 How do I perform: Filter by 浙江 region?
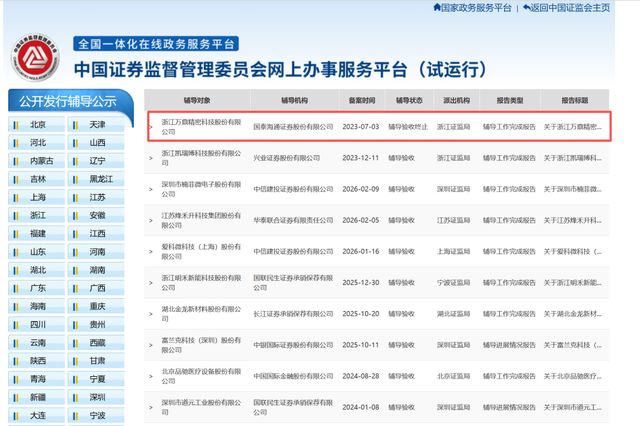click(36, 215)
